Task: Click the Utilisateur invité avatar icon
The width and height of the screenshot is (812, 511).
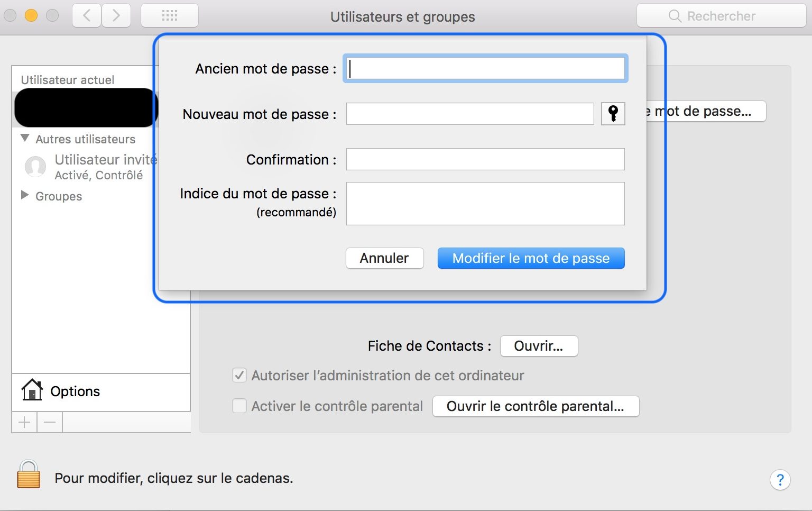Action: [x=35, y=166]
